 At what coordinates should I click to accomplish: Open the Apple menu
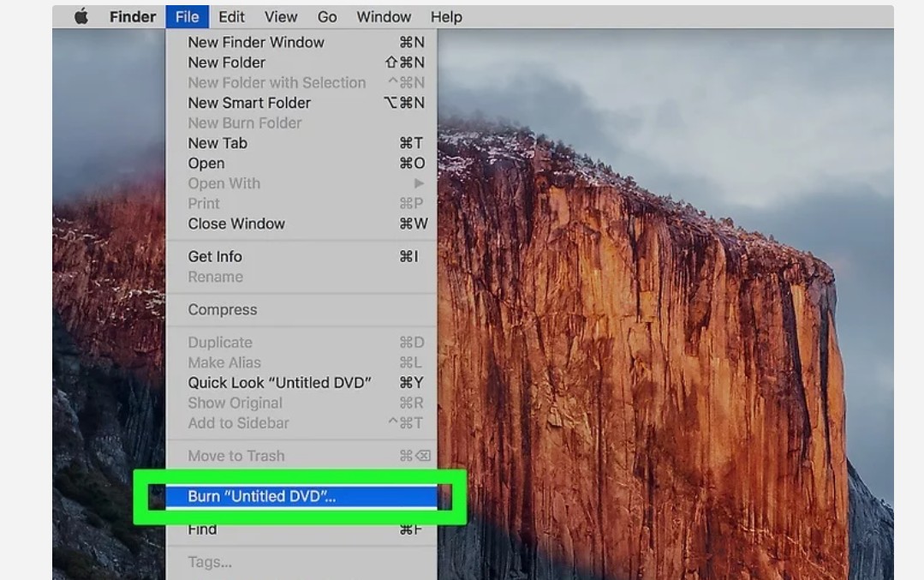click(81, 17)
